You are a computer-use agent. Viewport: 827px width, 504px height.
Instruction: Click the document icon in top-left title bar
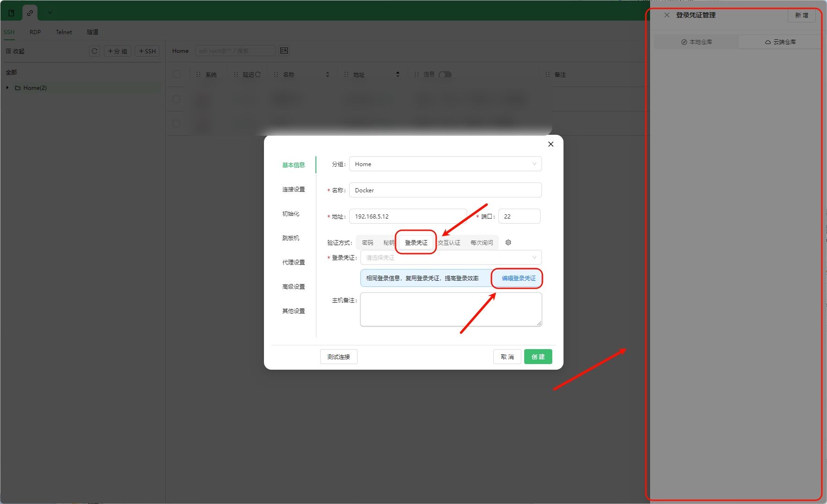tap(11, 13)
